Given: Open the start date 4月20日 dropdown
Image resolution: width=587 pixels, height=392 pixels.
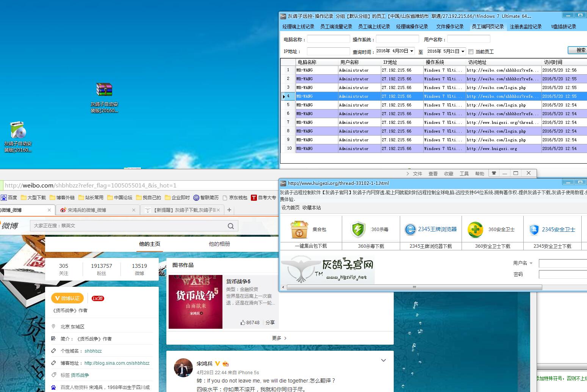Looking at the screenshot, I should pos(412,51).
